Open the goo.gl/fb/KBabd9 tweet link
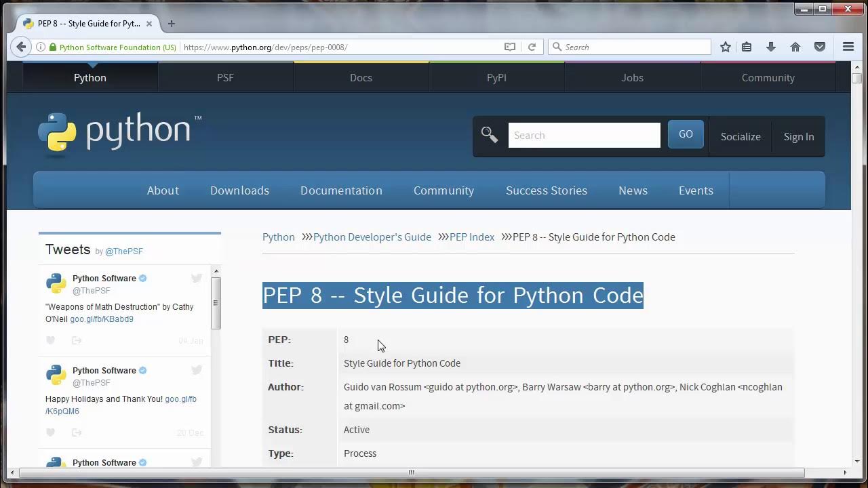Screen dimensions: 868x488 (x=102, y=319)
